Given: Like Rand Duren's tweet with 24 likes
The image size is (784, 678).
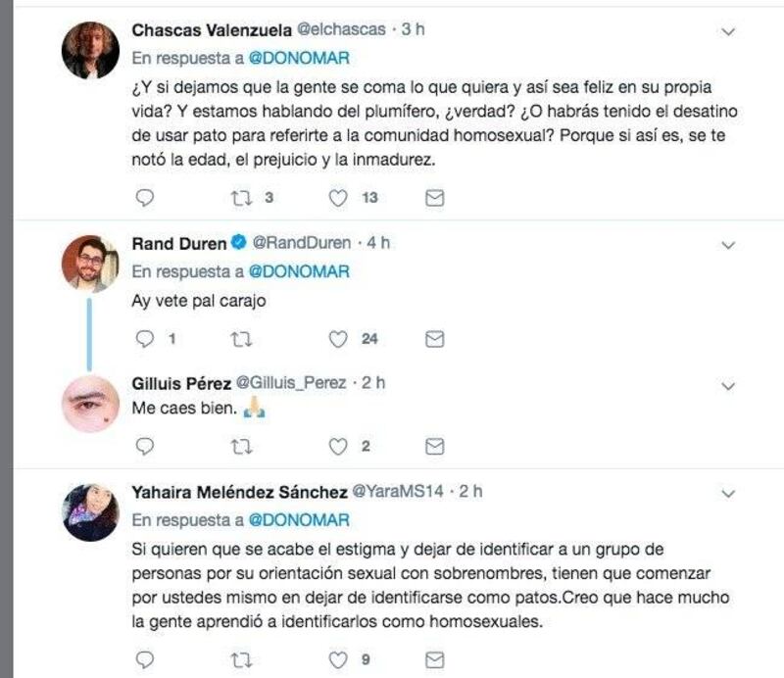Looking at the screenshot, I should [x=338, y=340].
